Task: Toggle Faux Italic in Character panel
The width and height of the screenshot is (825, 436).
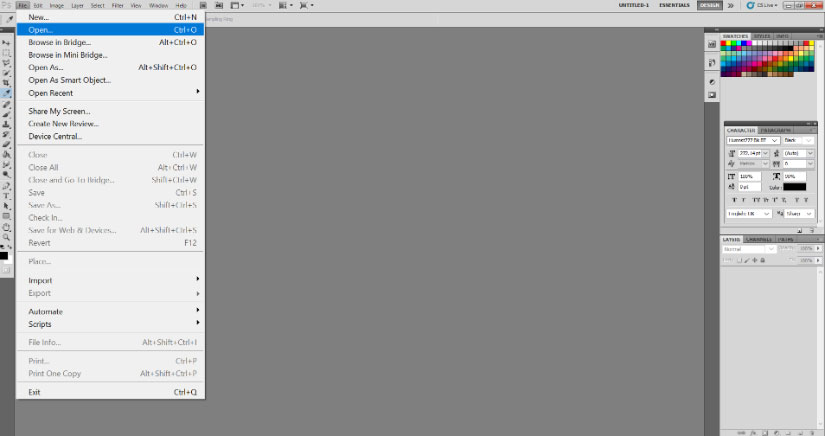Action: point(743,200)
